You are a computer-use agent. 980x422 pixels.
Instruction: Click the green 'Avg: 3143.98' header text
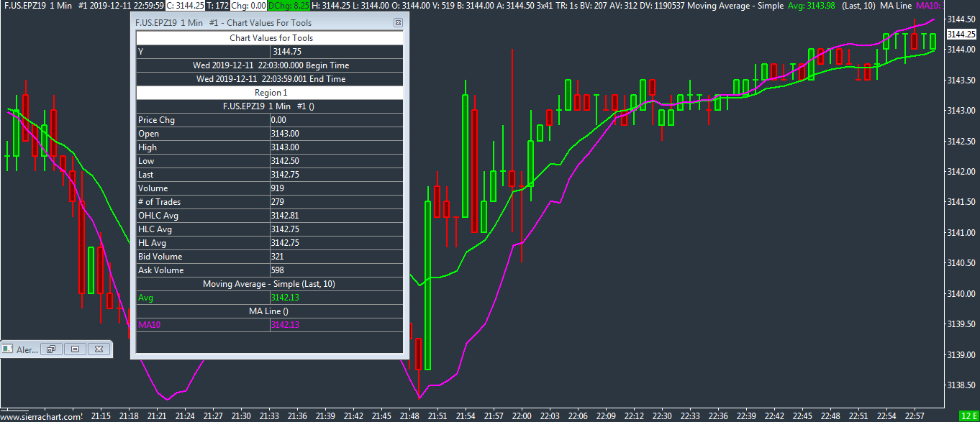coord(812,6)
